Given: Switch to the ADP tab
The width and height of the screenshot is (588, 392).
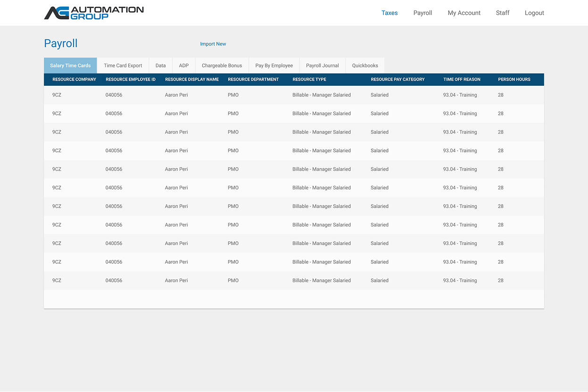Looking at the screenshot, I should coord(184,65).
